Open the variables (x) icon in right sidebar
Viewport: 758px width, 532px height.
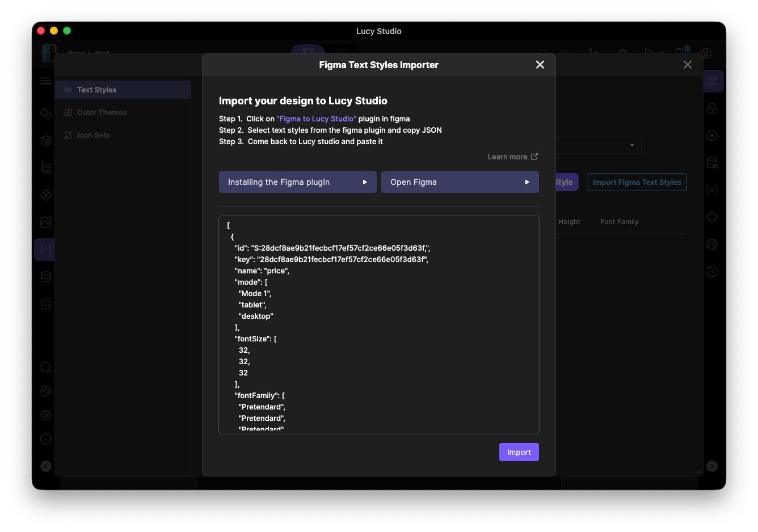(x=712, y=190)
